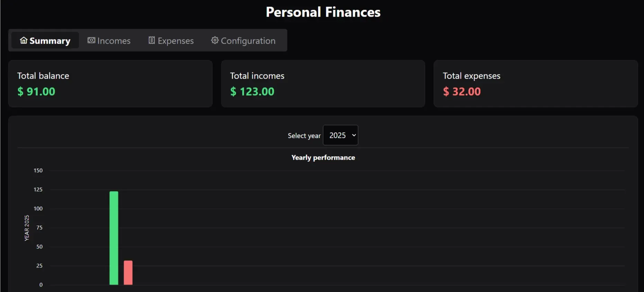Click the receipt icon beside Expenses

[x=152, y=41]
